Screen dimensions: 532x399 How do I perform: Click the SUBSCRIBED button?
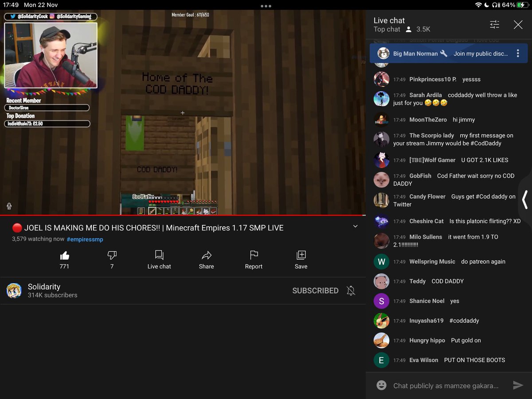315,291
